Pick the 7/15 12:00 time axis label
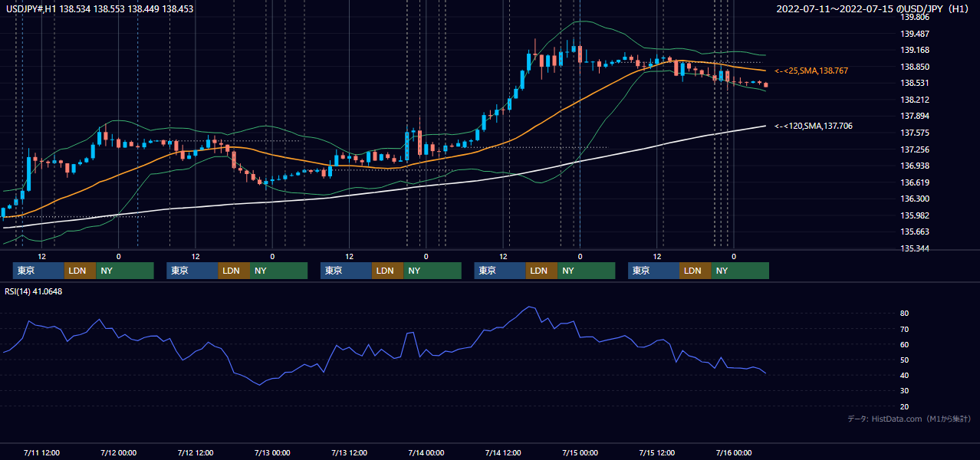The width and height of the screenshot is (980, 460). click(x=657, y=452)
